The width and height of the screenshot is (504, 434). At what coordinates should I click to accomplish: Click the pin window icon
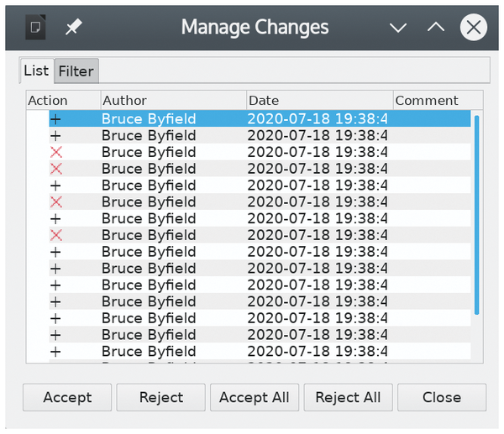coord(74,28)
